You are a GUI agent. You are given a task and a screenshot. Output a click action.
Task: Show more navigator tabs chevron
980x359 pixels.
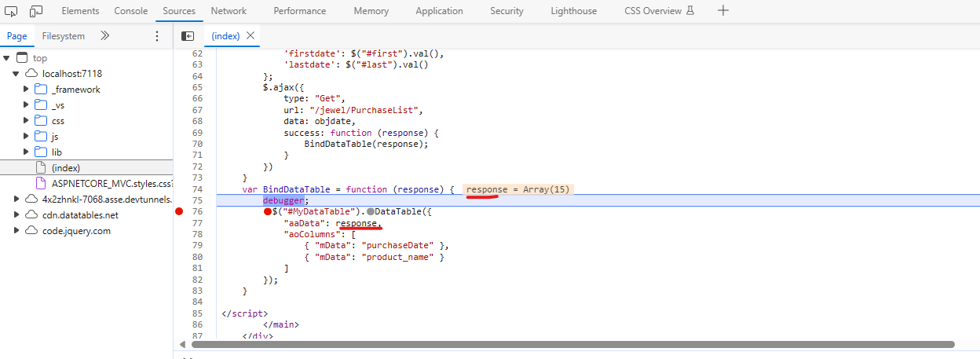(105, 36)
